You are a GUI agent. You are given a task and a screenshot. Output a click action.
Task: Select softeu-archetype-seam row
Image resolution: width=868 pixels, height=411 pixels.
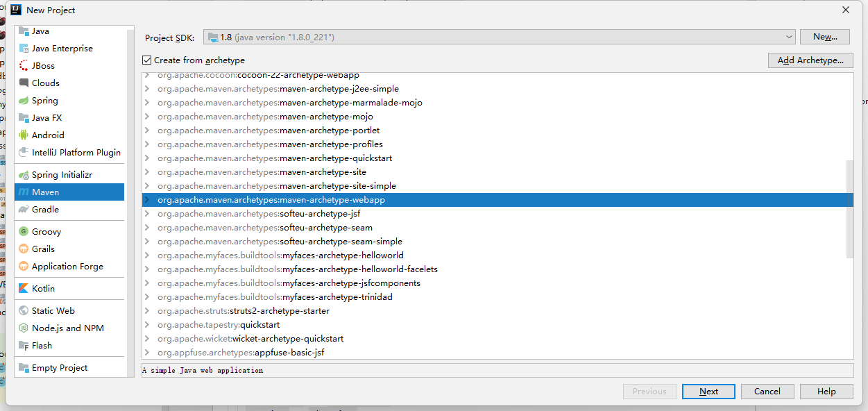(497, 228)
